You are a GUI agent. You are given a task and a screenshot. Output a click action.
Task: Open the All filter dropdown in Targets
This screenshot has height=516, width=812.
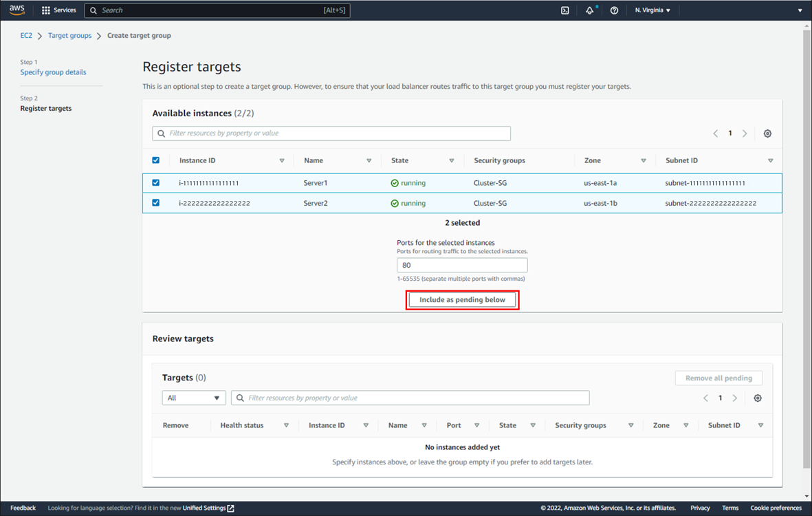tap(193, 398)
